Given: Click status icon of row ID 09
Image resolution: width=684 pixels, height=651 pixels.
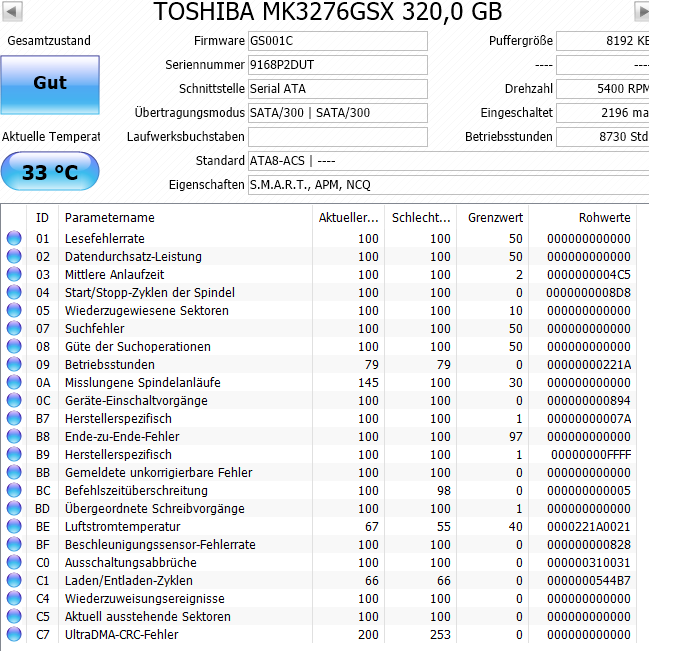Looking at the screenshot, I should 14,364.
